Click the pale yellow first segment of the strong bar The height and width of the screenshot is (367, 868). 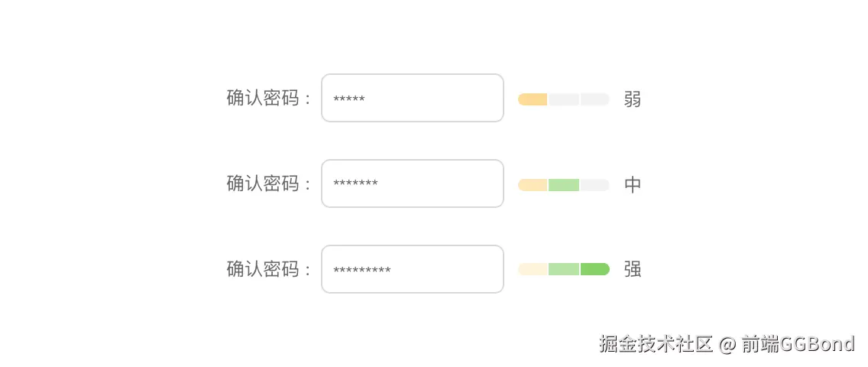click(533, 269)
